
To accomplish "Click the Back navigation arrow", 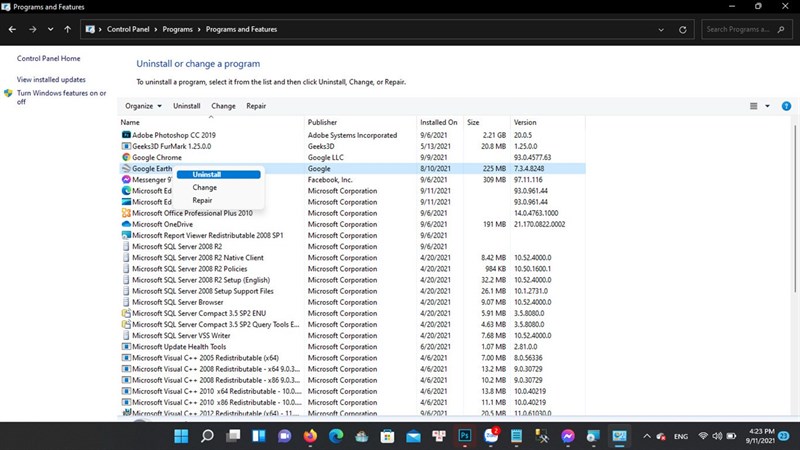I will [13, 30].
